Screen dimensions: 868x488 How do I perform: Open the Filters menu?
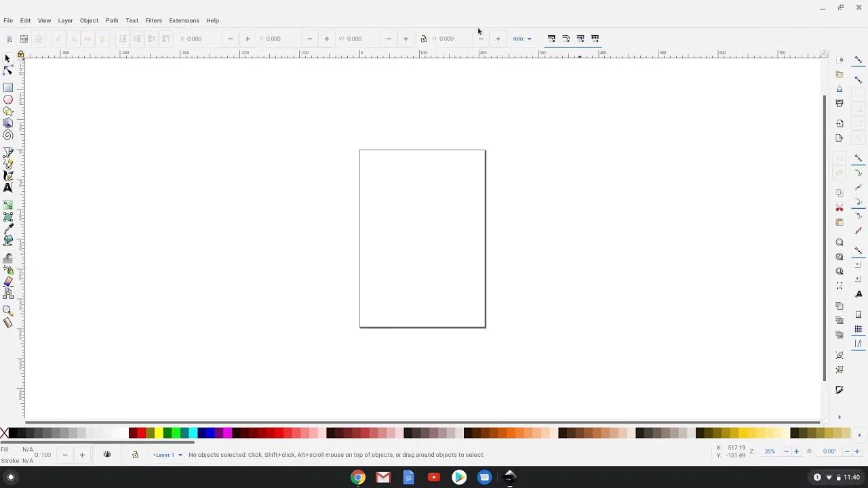coord(153,20)
